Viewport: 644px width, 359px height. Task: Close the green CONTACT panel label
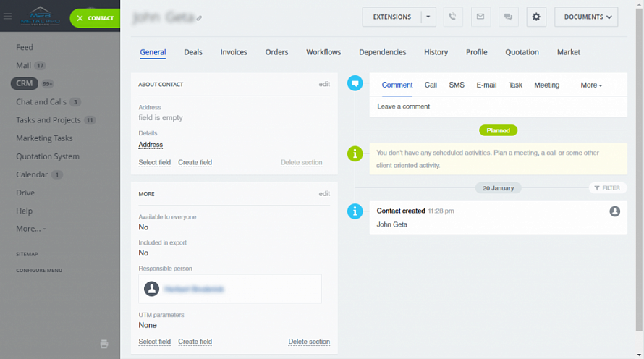80,18
